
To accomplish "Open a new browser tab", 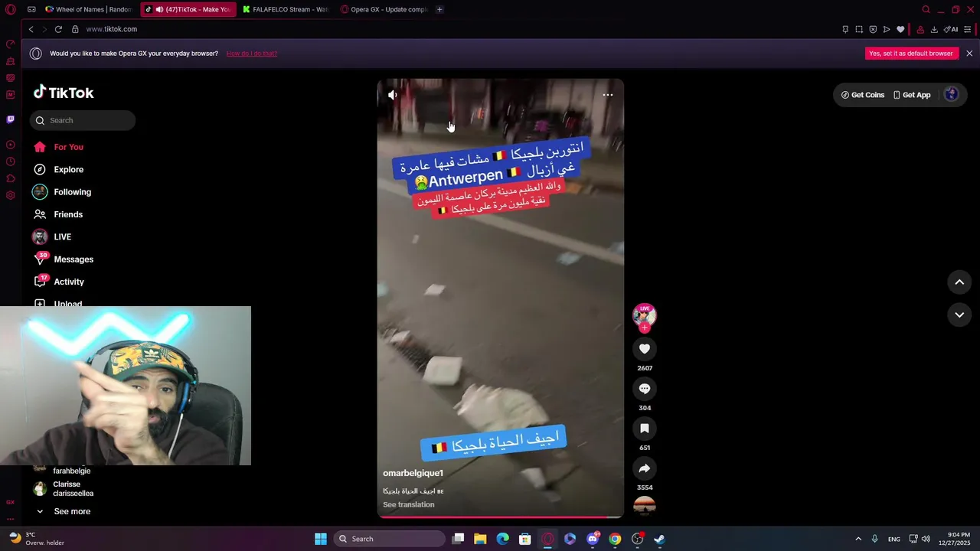I will click(439, 9).
